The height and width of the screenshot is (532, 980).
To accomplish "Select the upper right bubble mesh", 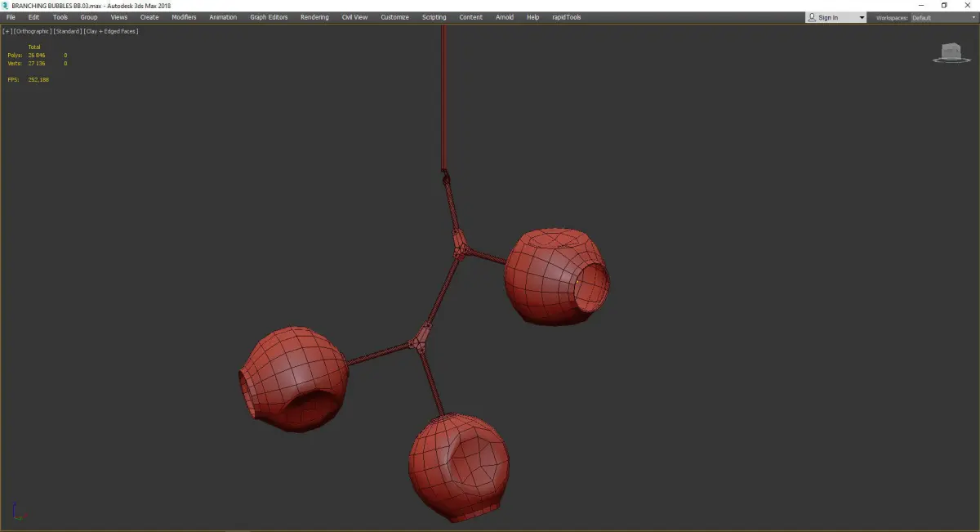I will 555,276.
